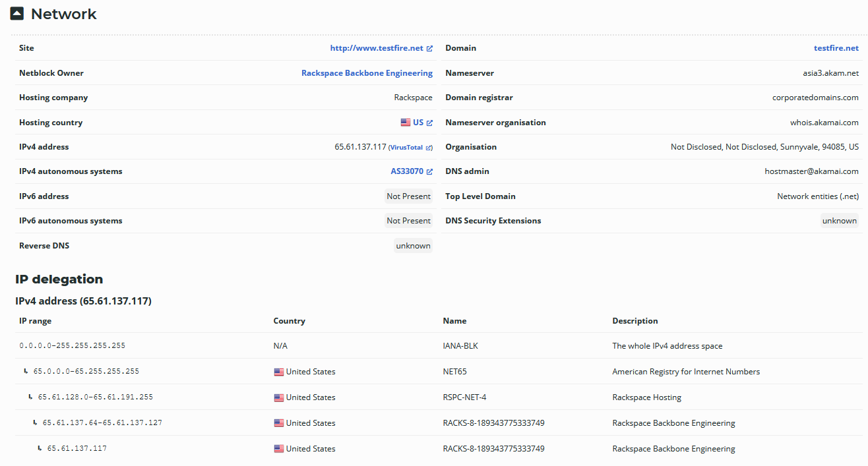Click external link icon next to US hosting country
The image size is (868, 466).
coord(429,123)
